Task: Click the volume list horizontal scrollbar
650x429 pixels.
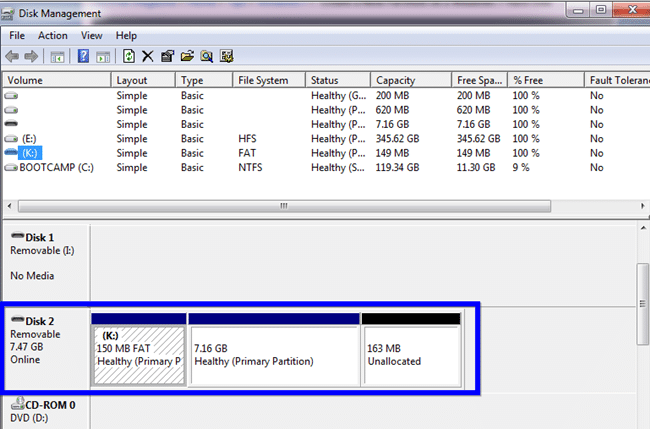Action: pos(283,207)
